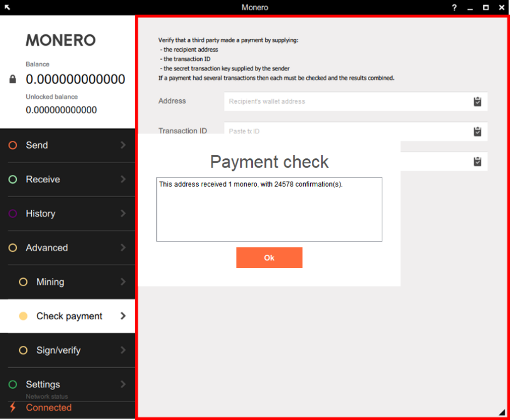Click the Unlocked balance value

(61, 110)
